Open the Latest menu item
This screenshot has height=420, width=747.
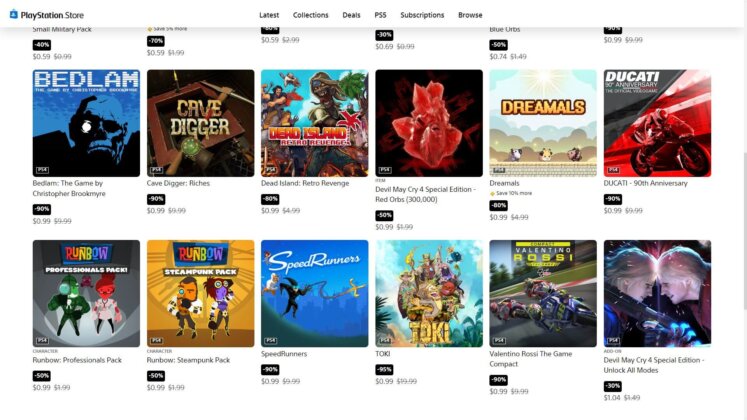(269, 15)
